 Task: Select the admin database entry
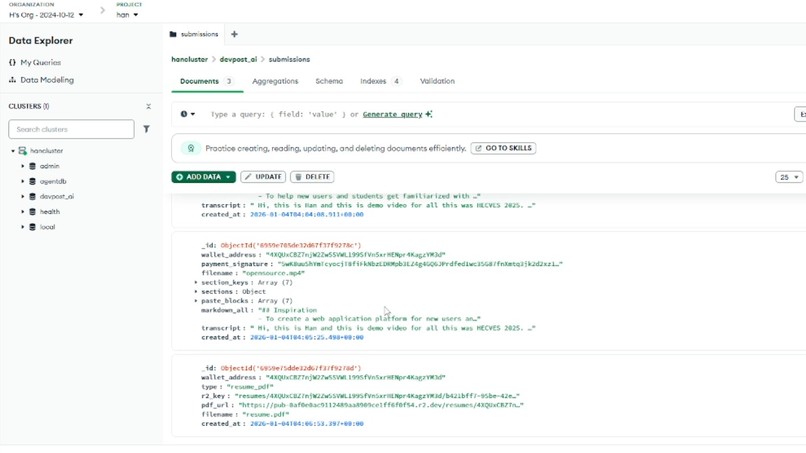(x=49, y=166)
